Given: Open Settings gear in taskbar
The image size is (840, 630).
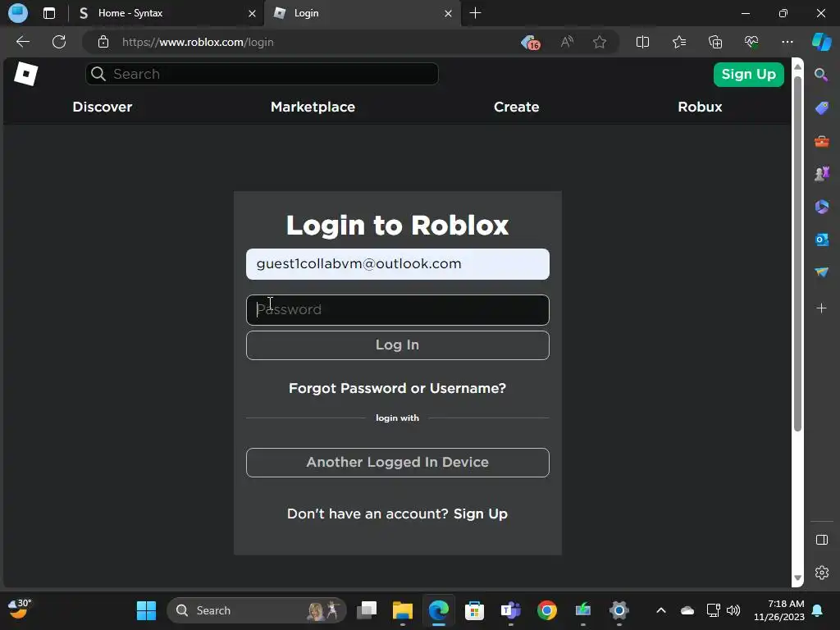Looking at the screenshot, I should (x=619, y=610).
